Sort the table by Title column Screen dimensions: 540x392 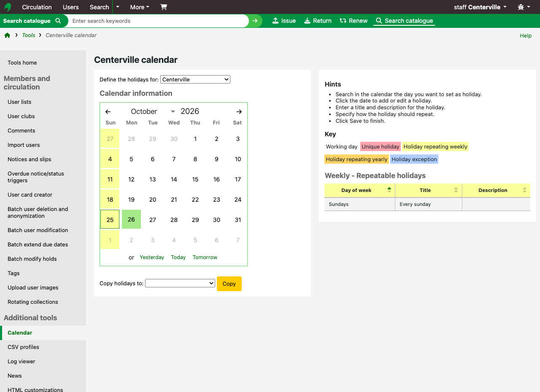point(428,190)
